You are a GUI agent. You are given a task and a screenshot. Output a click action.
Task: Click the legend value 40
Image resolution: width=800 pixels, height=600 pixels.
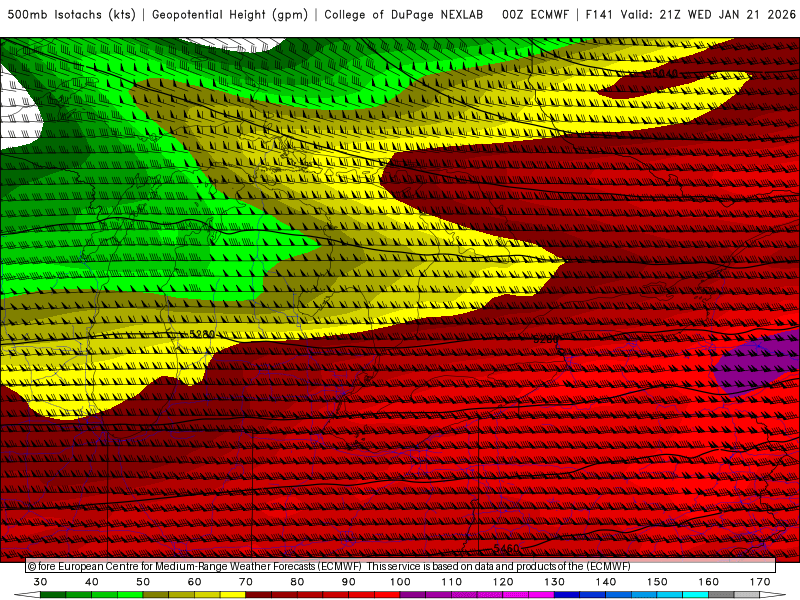pyautogui.click(x=92, y=582)
